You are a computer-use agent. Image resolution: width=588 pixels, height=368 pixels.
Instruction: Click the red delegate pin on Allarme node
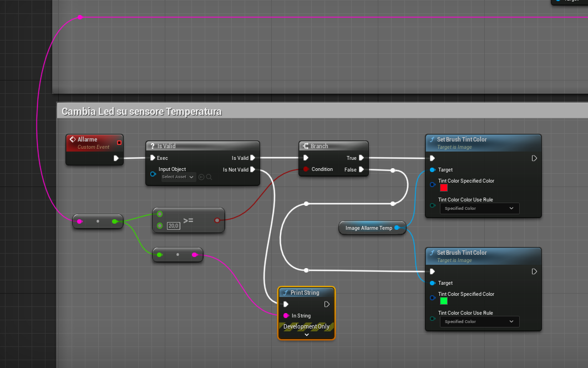[x=119, y=143]
